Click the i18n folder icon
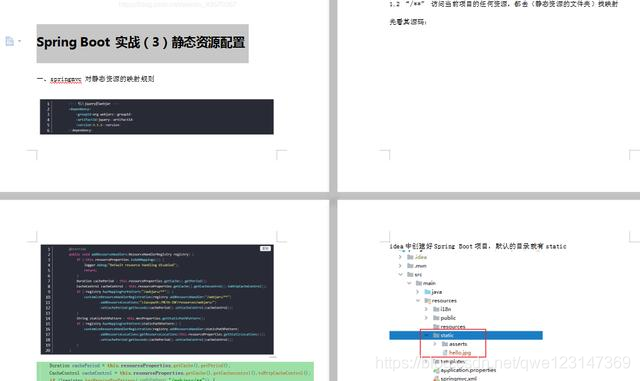640x381 pixels. 436,309
